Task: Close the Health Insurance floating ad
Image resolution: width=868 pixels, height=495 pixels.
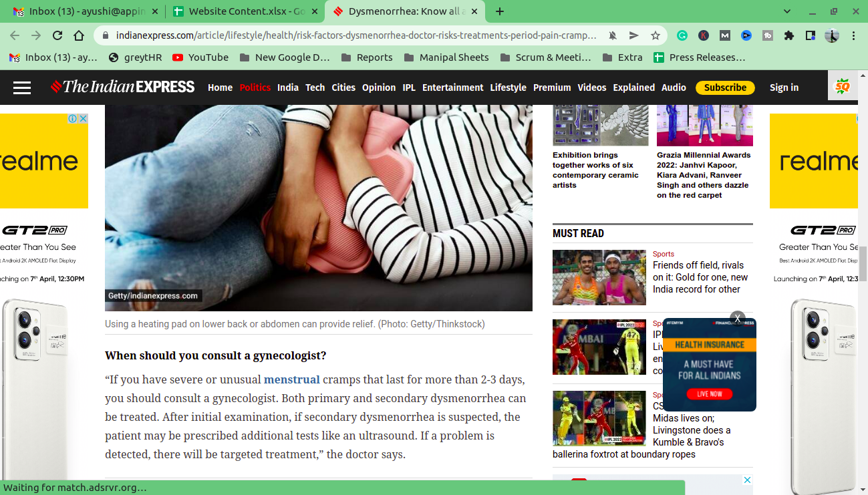Action: click(737, 319)
